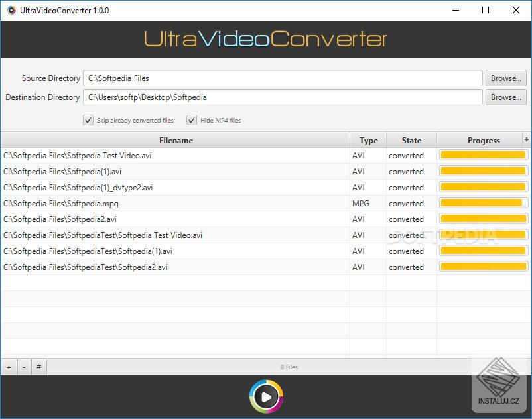Screen dimensions: 532x419
Task: Open the column chooser plus icon in table header
Action: click(x=526, y=140)
